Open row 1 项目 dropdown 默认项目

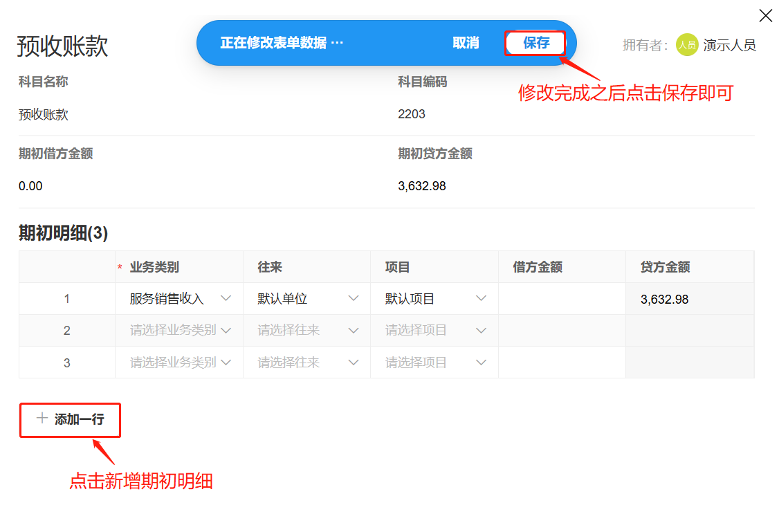434,299
